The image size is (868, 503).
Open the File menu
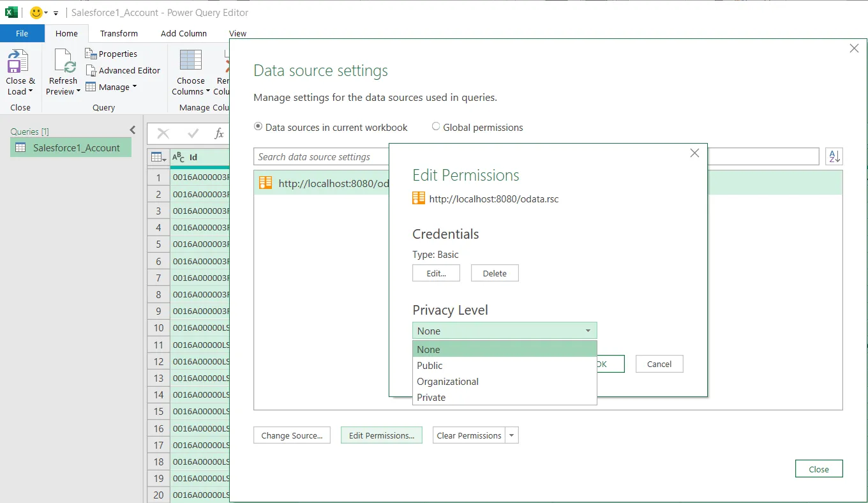click(x=22, y=33)
